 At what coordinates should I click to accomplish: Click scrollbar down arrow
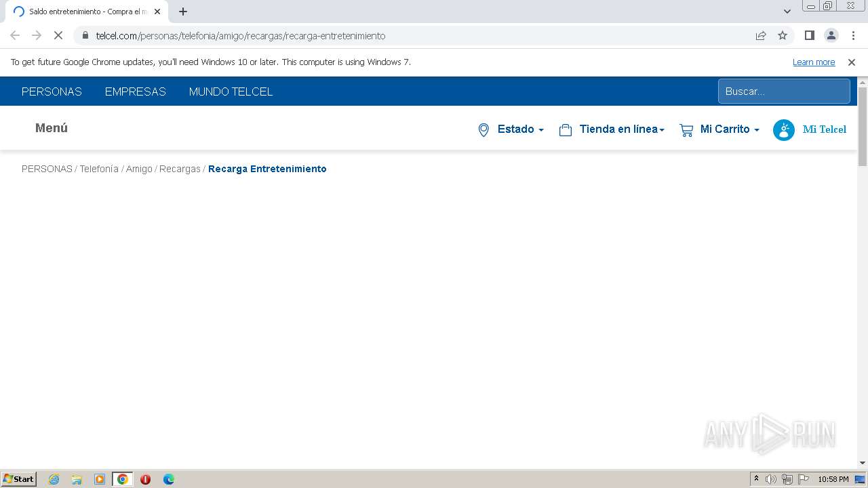pyautogui.click(x=863, y=464)
